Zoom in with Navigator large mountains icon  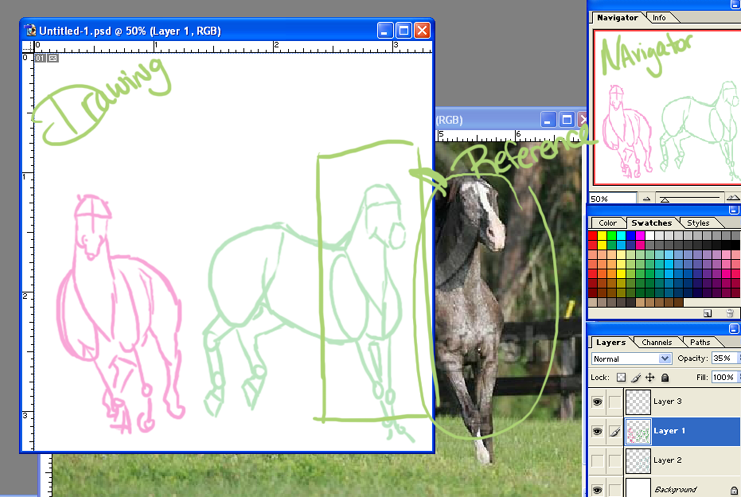click(x=733, y=198)
